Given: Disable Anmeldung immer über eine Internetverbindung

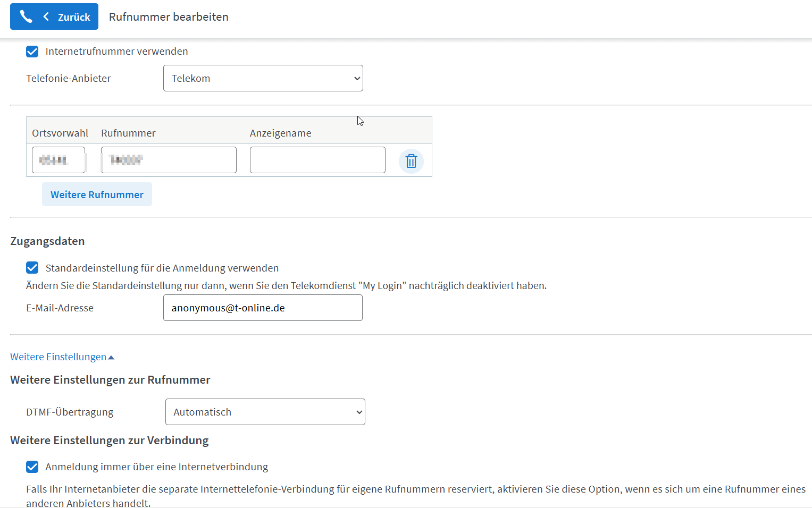Looking at the screenshot, I should [x=32, y=467].
